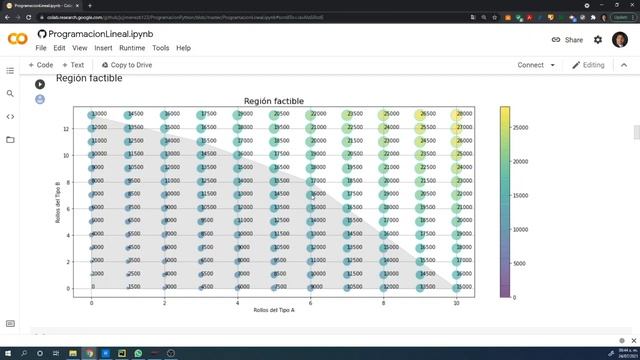Open the Runtime menu
Image resolution: width=640 pixels, height=360 pixels.
[132, 48]
